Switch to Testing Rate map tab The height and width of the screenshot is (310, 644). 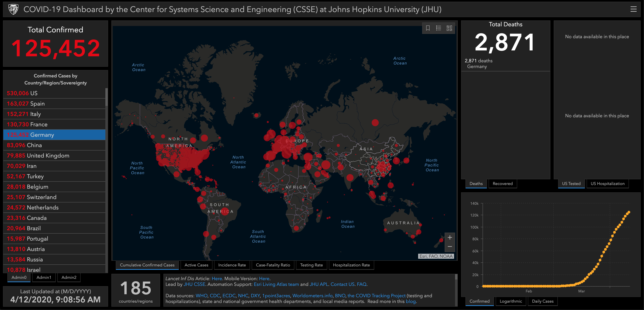coord(311,265)
